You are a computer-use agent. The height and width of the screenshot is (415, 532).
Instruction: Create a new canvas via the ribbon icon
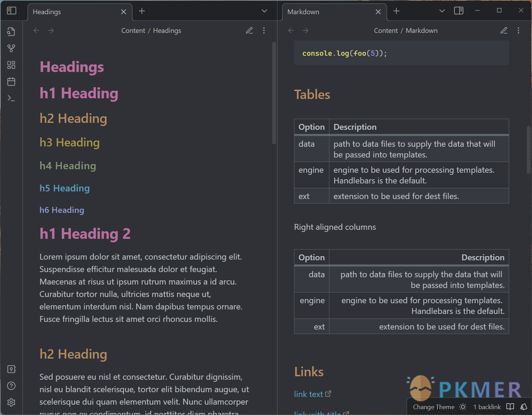11,65
